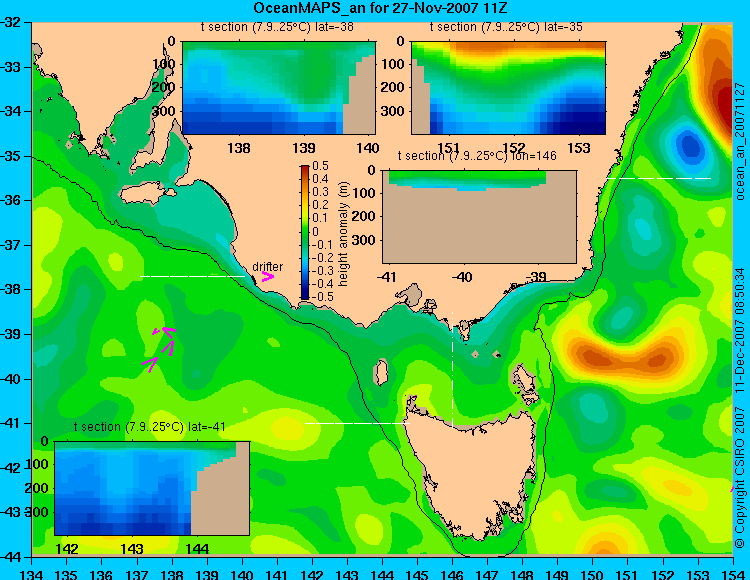
Task: Click the white dashed section line at latitude -41
Action: coord(357,423)
